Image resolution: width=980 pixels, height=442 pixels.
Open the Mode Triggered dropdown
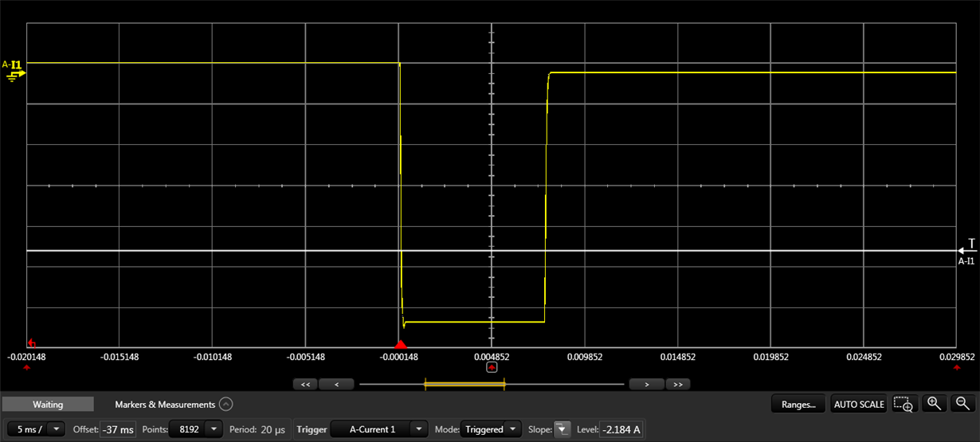[x=491, y=429]
